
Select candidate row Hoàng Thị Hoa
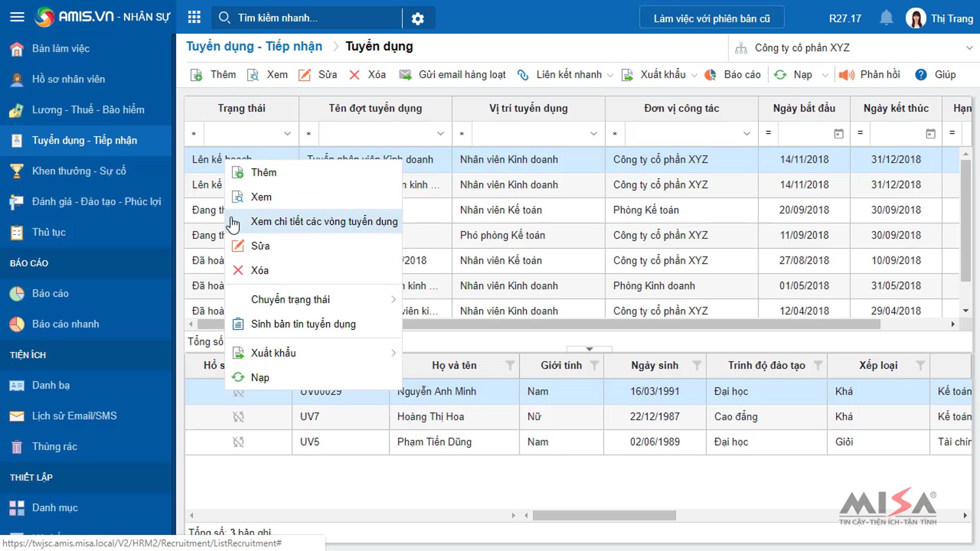pyautogui.click(x=578, y=417)
